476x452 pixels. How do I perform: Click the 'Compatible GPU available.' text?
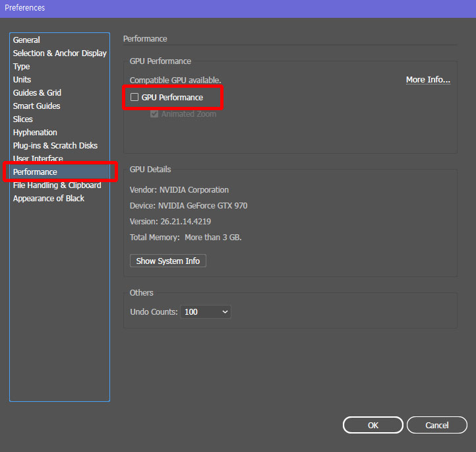point(175,81)
